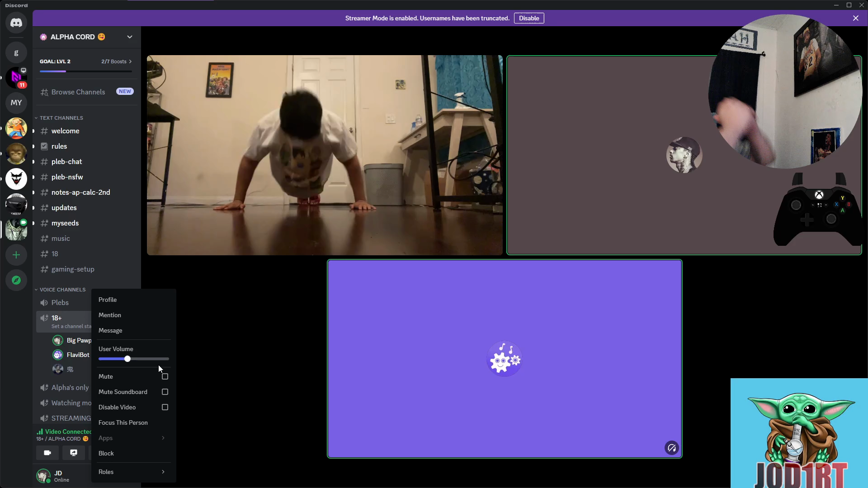
Task: Check the Mute checkbox
Action: [x=165, y=376]
